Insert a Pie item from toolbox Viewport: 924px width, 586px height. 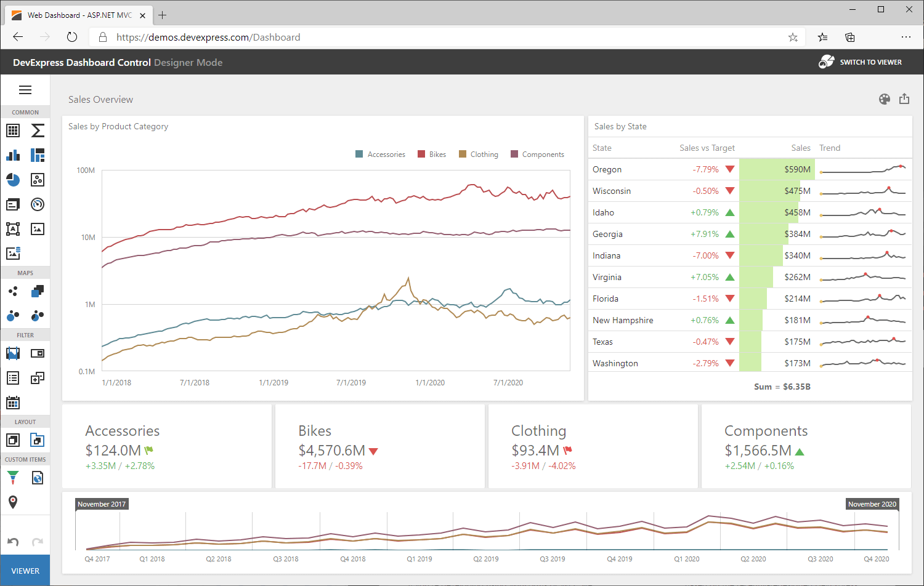tap(13, 180)
